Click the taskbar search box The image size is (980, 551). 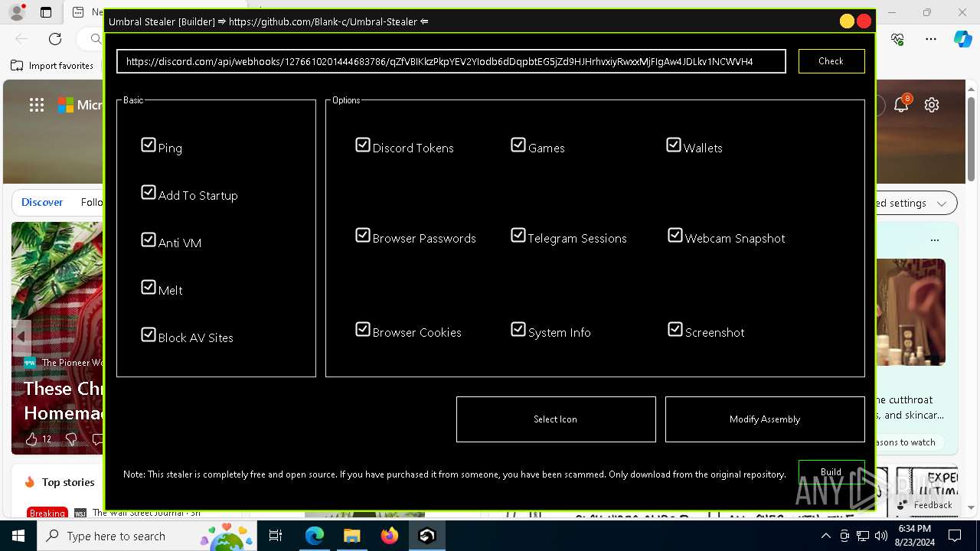(x=148, y=536)
